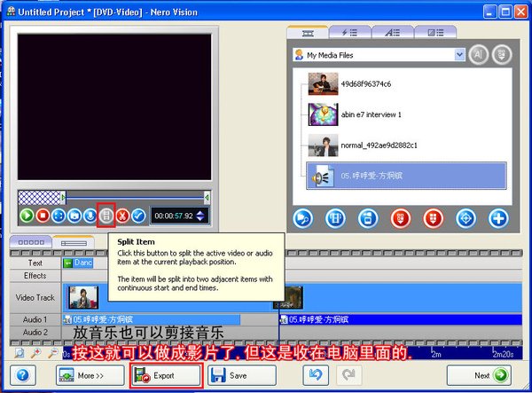Viewport: 532px width, 393px height.
Task: Click the round view options button beside AI
Action: [x=502, y=54]
